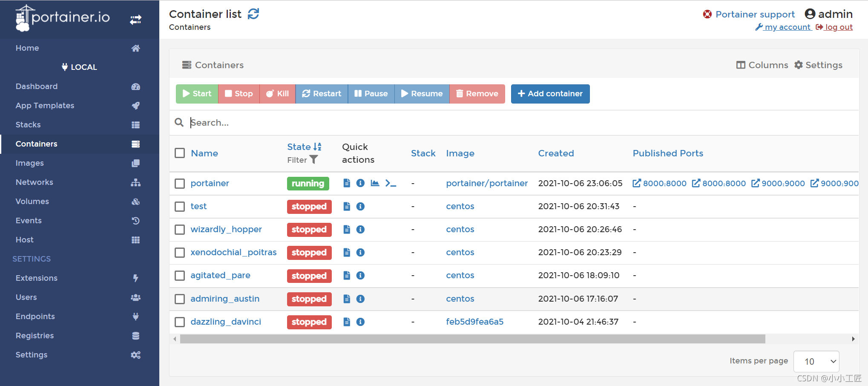Open logs icon for portainer container
868x386 pixels.
347,183
